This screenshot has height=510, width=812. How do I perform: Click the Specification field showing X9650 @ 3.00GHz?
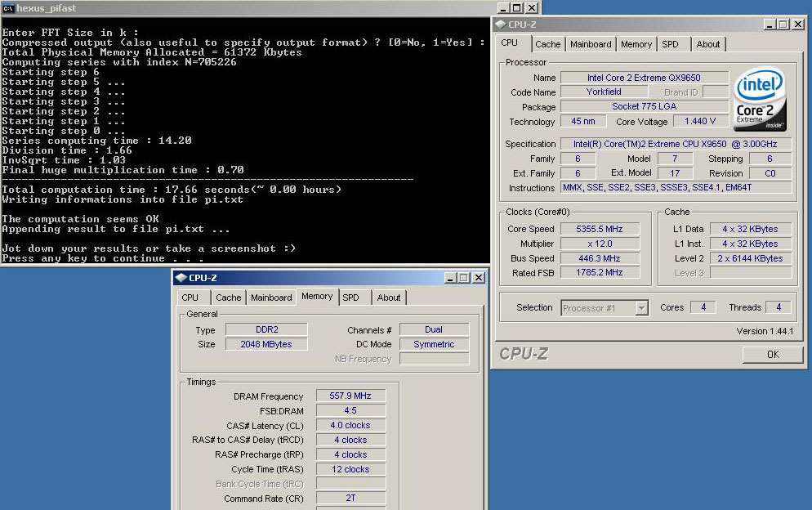676,144
